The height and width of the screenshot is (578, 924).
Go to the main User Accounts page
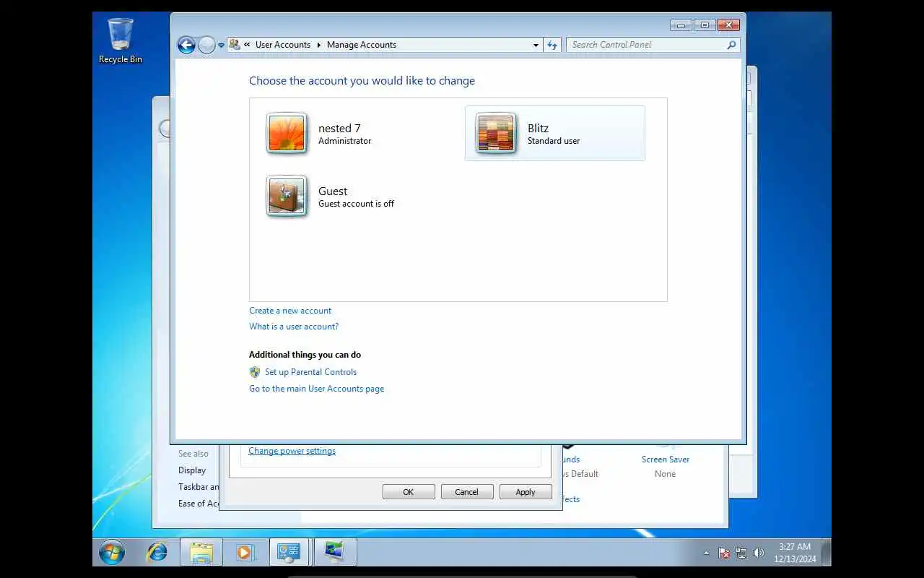point(316,389)
